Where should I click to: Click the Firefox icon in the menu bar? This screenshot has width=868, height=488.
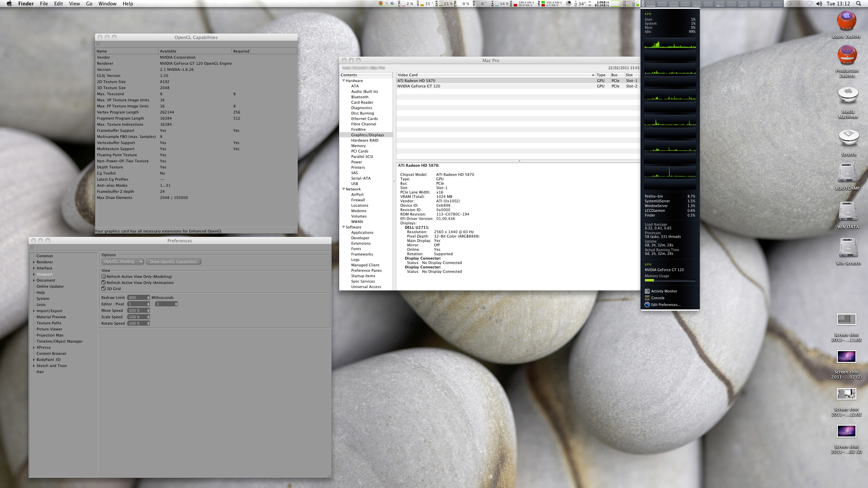coord(381,3)
